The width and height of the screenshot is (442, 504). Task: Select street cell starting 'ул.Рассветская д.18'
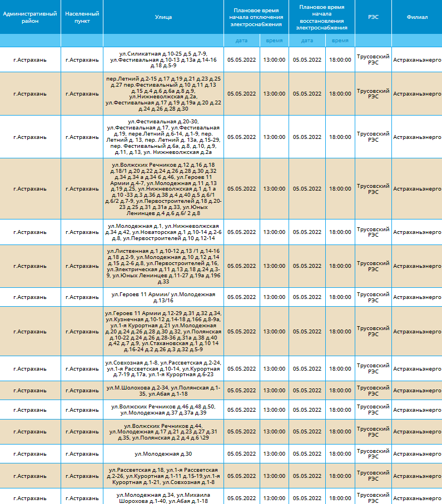click(163, 476)
